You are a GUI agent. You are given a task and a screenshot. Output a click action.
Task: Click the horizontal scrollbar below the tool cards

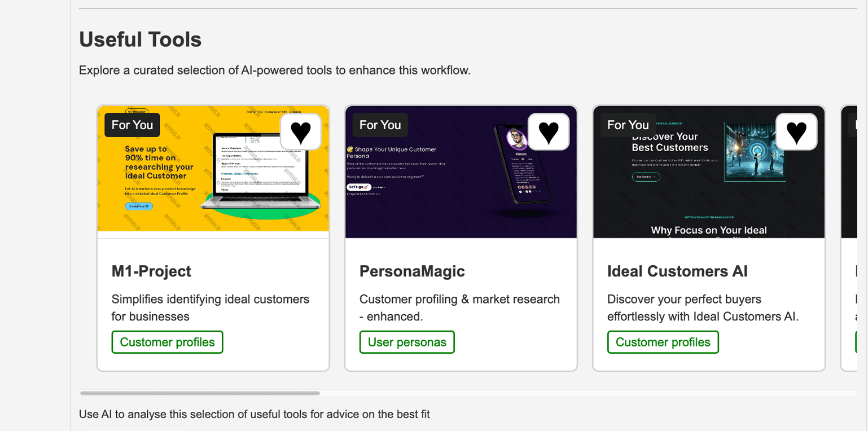coord(200,393)
